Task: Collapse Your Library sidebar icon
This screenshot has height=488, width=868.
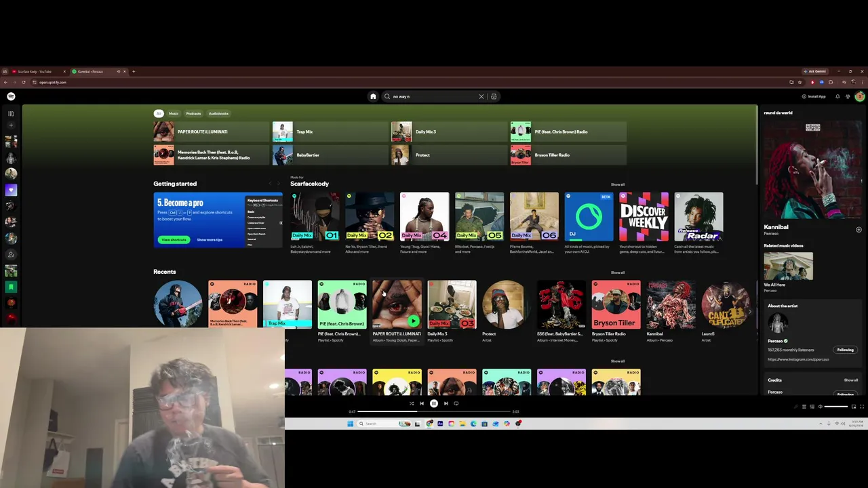Action: (x=11, y=113)
